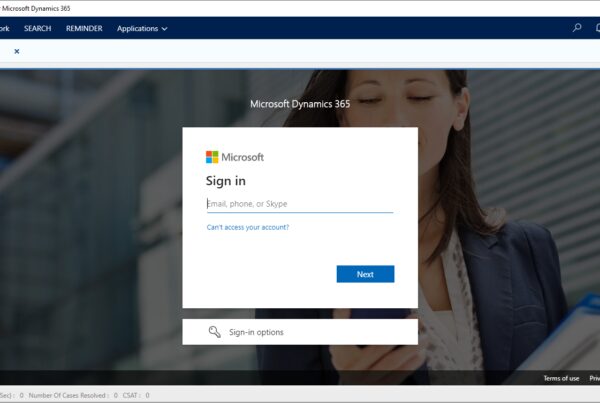This screenshot has width=600, height=403.
Task: Click the Sec counter in status bar
Action: 6,395
